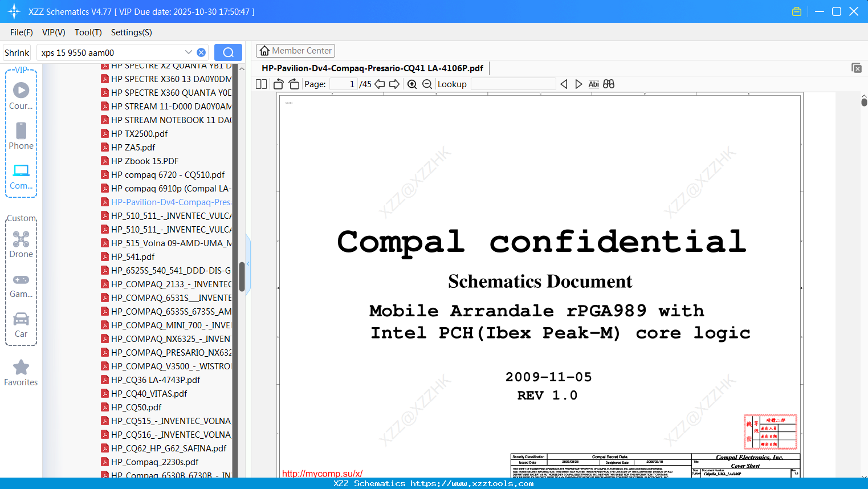Zoom in on the schematic
868x489 pixels.
click(x=412, y=84)
